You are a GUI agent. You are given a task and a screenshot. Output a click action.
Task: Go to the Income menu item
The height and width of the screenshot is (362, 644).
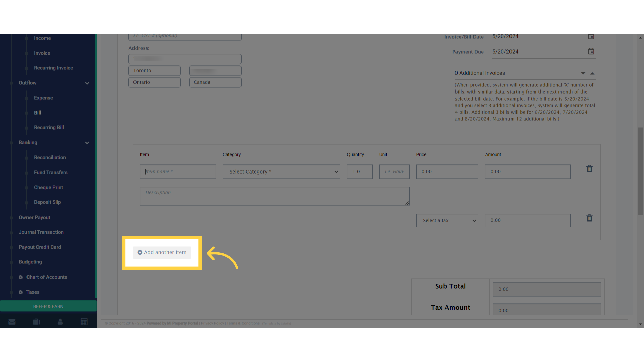coord(42,38)
